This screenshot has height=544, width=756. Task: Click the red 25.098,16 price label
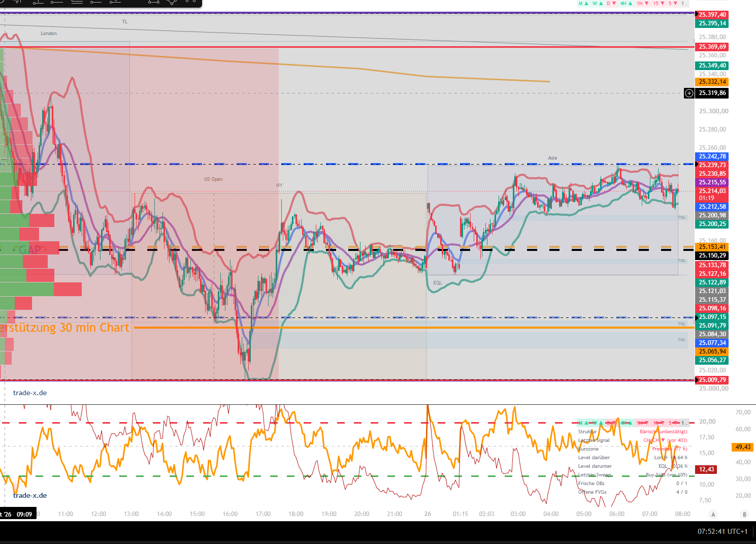click(x=712, y=308)
